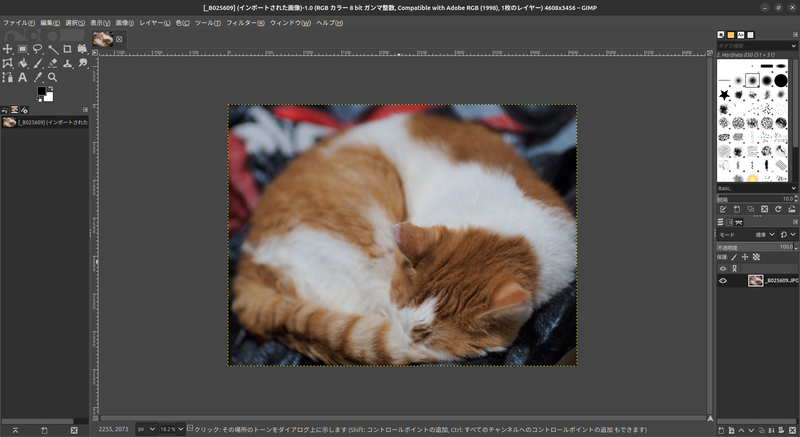Viewport: 800px width, 437px height.
Task: Select the Free Select lasso tool
Action: point(38,49)
